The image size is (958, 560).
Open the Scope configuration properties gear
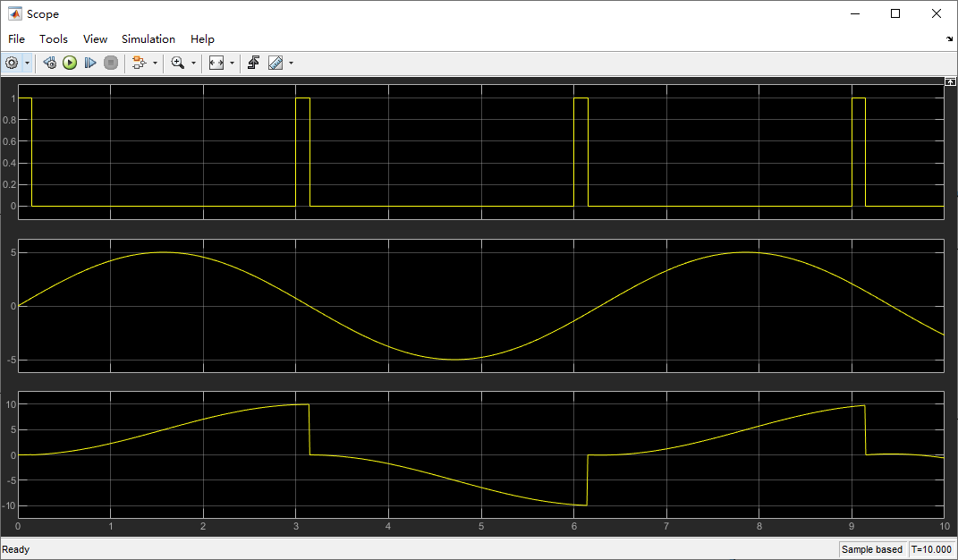click(12, 63)
